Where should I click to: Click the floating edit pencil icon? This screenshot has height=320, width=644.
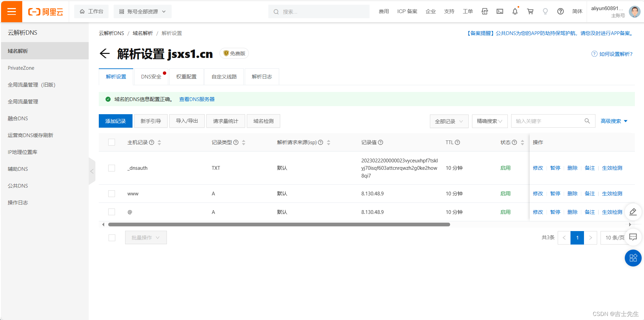tap(633, 212)
